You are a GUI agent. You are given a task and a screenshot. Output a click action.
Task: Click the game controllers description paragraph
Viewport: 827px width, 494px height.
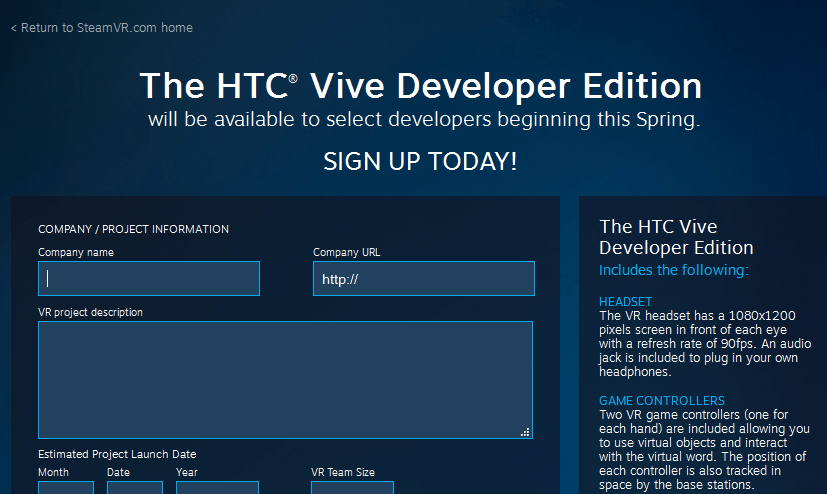click(704, 450)
